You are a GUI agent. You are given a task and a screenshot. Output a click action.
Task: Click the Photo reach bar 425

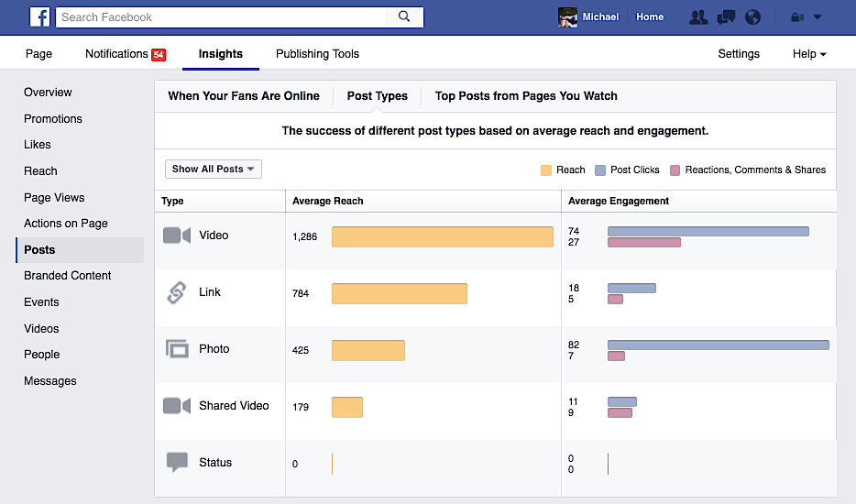click(x=368, y=351)
